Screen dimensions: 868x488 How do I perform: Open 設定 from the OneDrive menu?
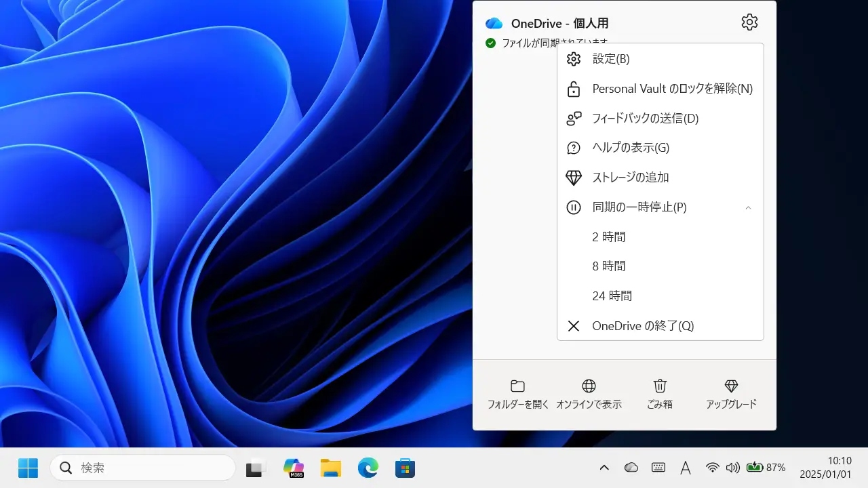(x=611, y=59)
